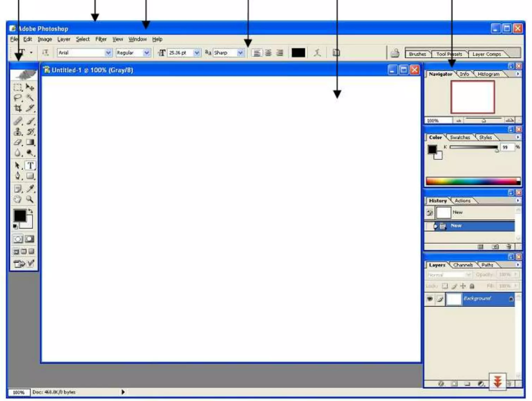Select the Zoom magnifier tool

30,200
